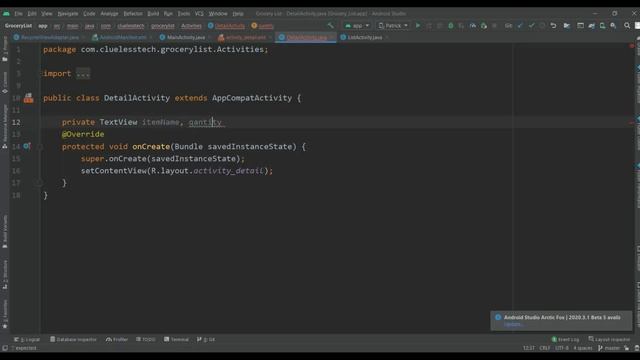The width and height of the screenshot is (640, 360).
Task: Collapse the onCreate method fold marker
Action: [40, 147]
